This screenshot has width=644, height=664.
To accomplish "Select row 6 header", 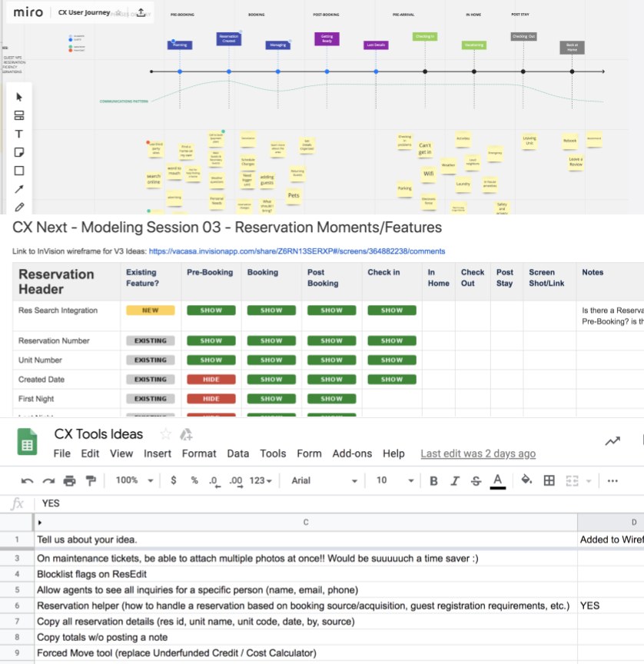I will tap(17, 606).
